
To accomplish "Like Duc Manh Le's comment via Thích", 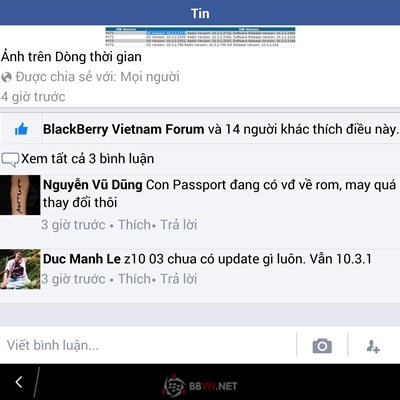I will [x=134, y=279].
